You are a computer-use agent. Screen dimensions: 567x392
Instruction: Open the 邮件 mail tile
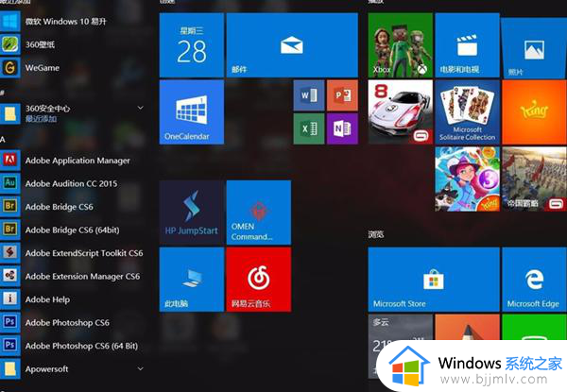pos(292,45)
